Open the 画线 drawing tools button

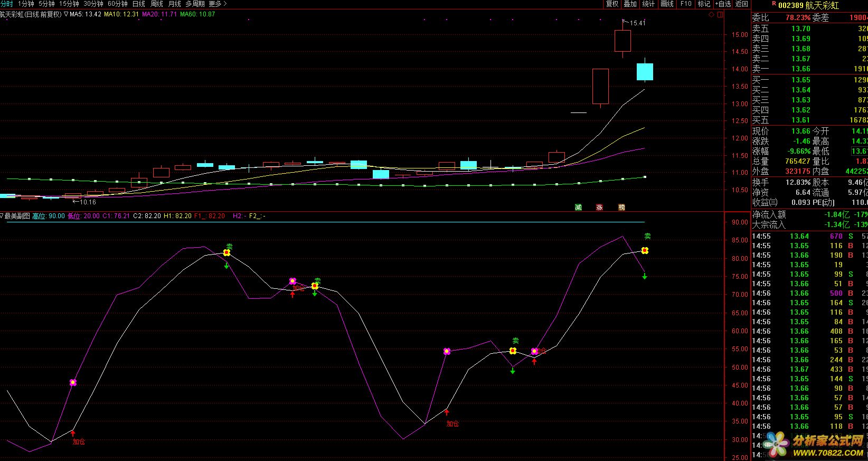[x=667, y=4]
